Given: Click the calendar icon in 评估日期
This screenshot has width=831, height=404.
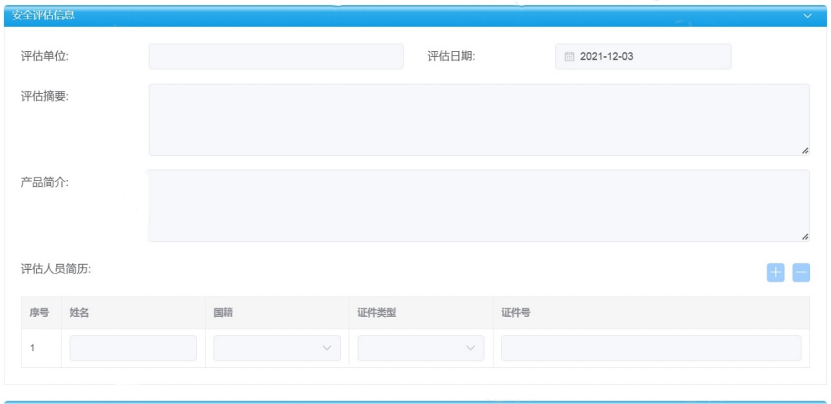Looking at the screenshot, I should pyautogui.click(x=569, y=57).
